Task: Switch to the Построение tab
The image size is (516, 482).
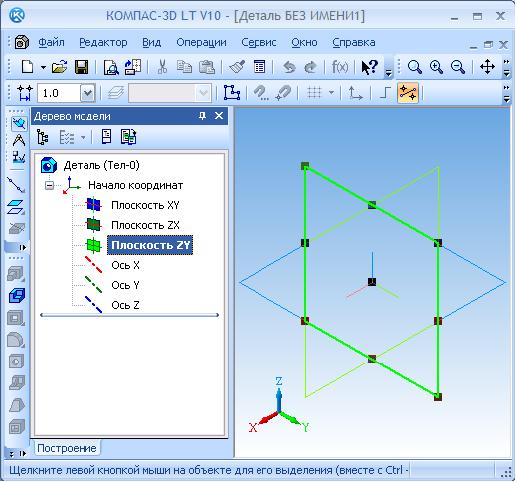Action: (x=67, y=448)
